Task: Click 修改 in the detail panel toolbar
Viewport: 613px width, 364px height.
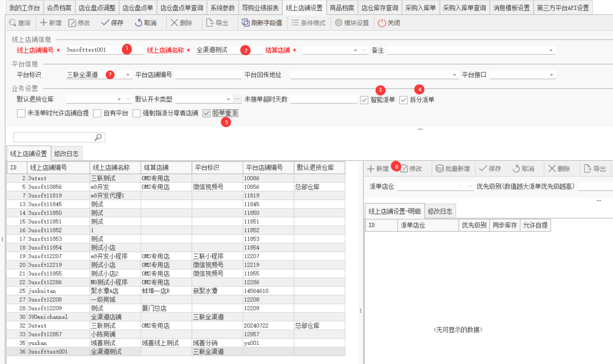Action: [x=411, y=169]
